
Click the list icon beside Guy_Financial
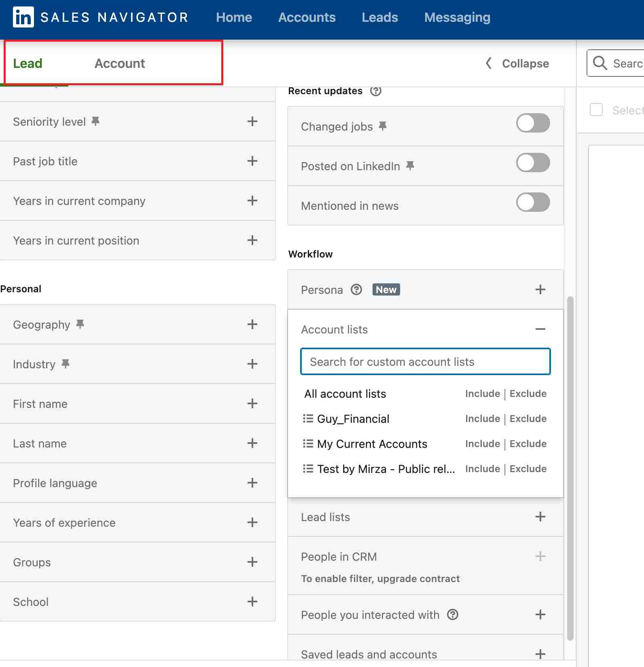[308, 418]
